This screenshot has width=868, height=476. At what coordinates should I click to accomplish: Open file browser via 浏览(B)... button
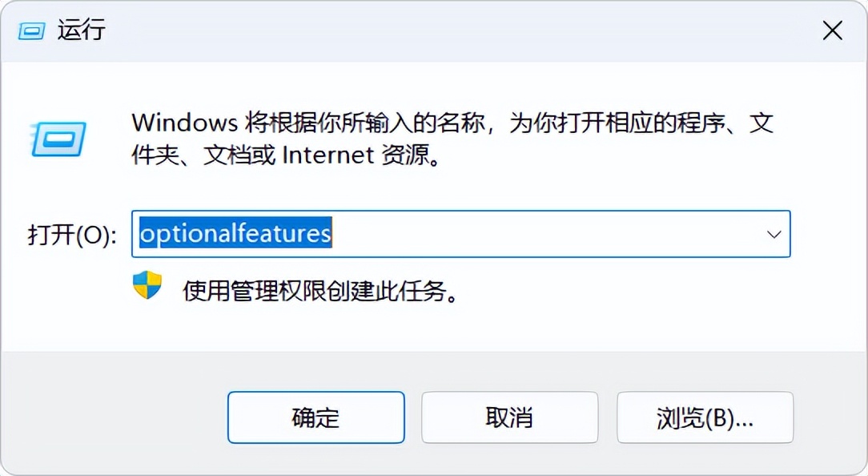pos(705,418)
